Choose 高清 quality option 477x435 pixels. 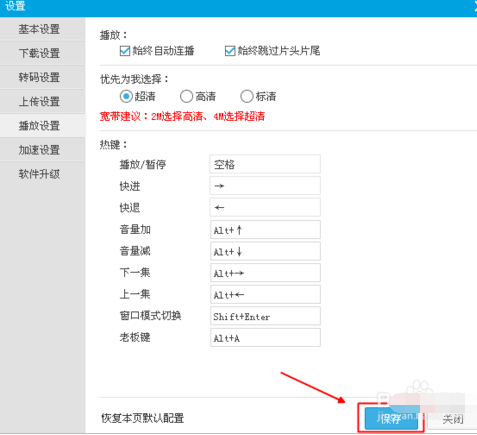pos(186,97)
